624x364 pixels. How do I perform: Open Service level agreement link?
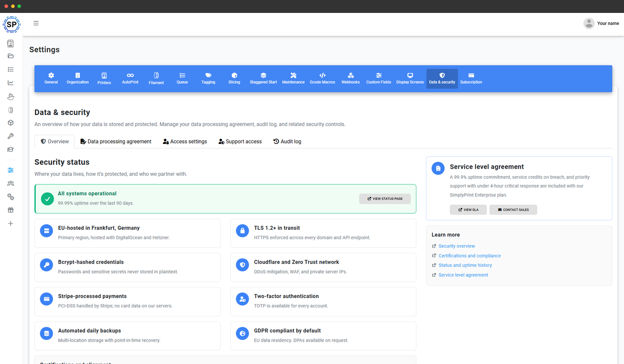[463, 275]
